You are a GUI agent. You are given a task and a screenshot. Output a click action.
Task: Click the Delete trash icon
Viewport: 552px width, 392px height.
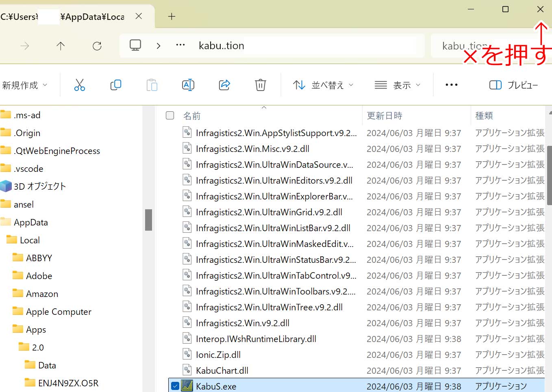[261, 85]
